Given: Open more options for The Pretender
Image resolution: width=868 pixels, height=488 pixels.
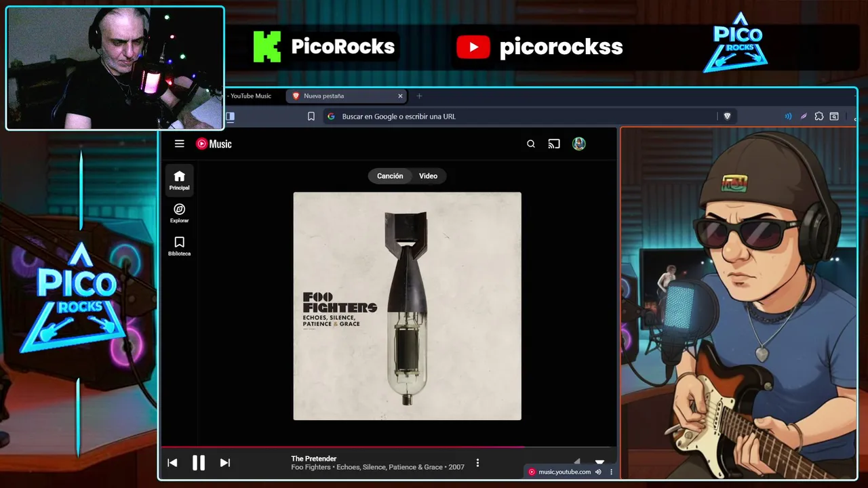Looking at the screenshot, I should (x=477, y=463).
